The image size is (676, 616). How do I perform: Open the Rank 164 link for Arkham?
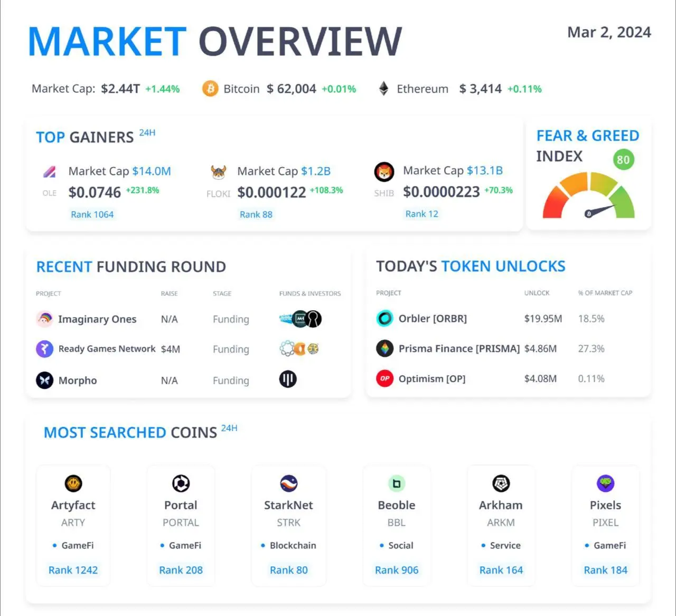point(501,570)
